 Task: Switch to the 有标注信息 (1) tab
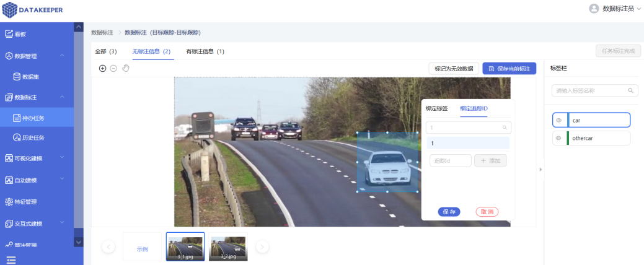tap(205, 51)
